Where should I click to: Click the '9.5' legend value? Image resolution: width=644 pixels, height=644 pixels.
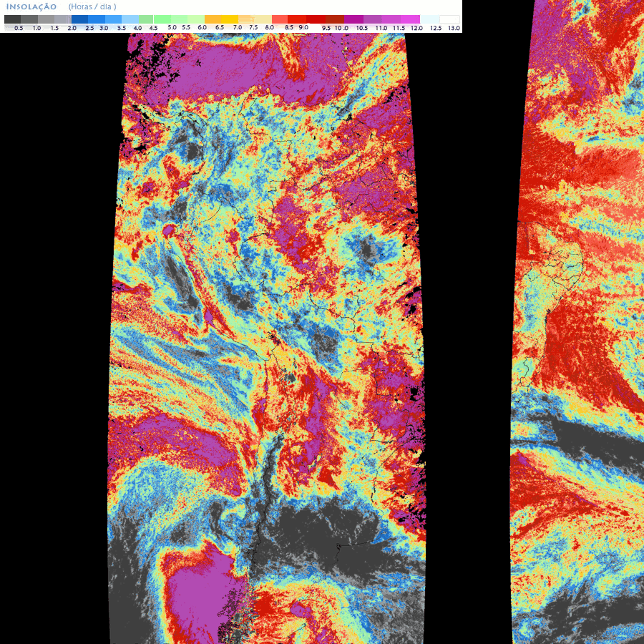(326, 29)
